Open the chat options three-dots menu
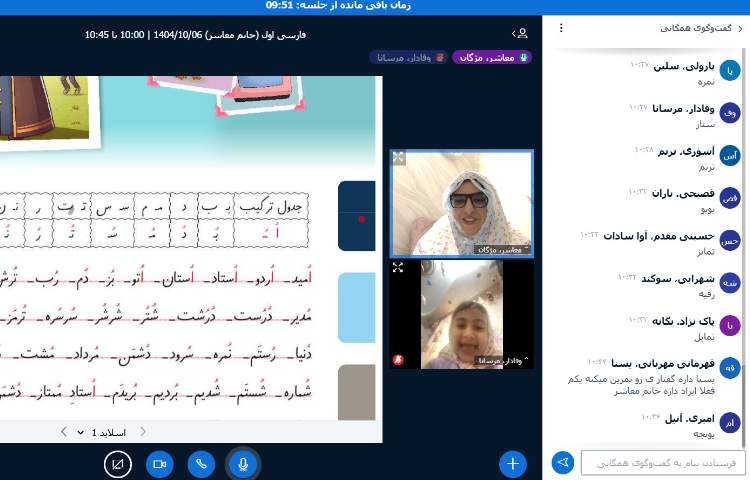The image size is (750, 480). pyautogui.click(x=561, y=28)
